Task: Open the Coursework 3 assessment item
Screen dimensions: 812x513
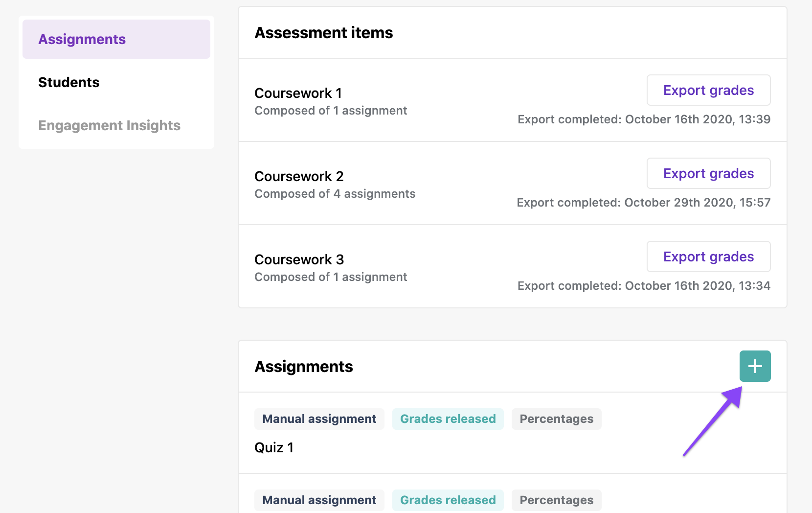Action: click(299, 259)
